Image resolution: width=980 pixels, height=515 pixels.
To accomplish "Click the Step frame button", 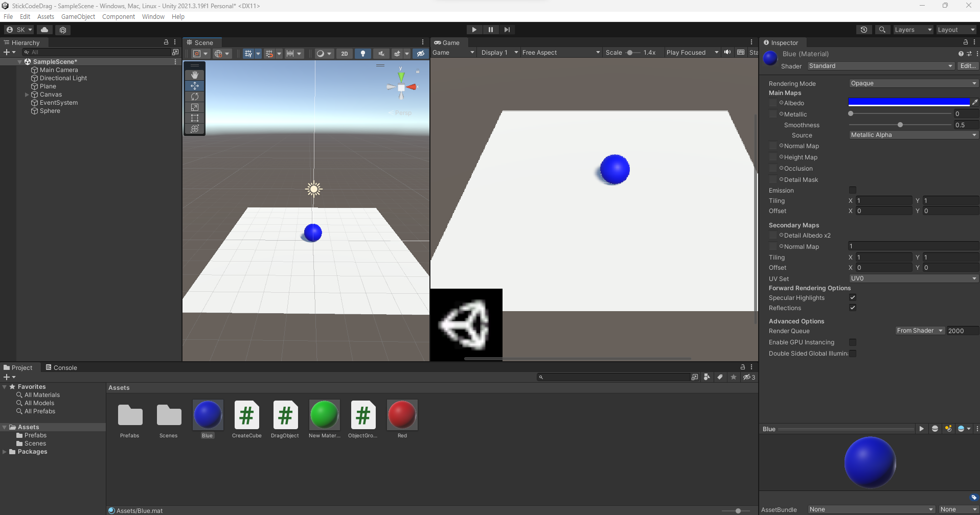I will 507,30.
